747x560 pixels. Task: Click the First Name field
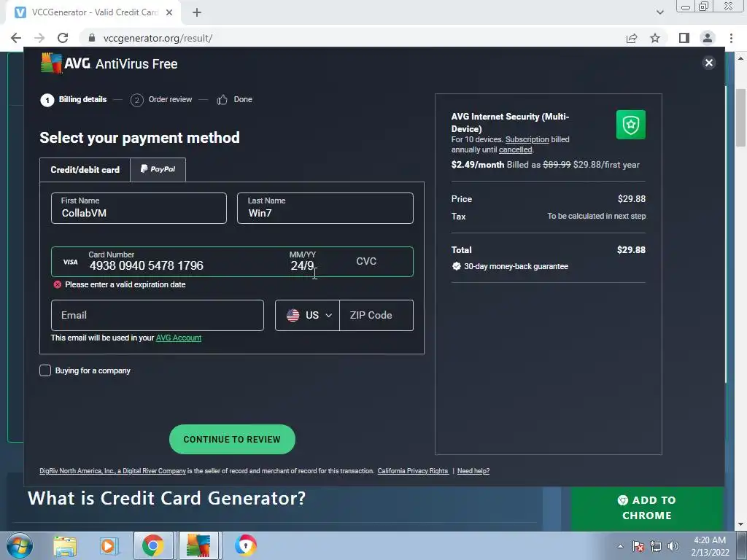point(139,208)
